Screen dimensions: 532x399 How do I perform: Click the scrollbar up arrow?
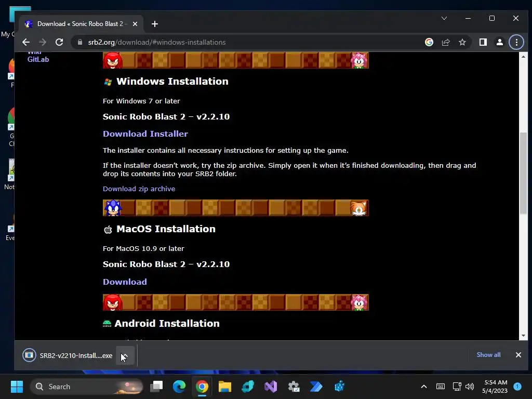tap(523, 57)
